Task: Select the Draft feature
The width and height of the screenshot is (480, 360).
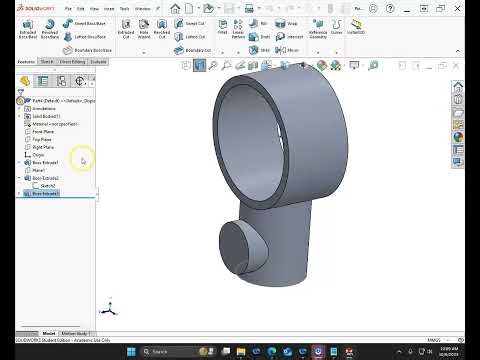Action: pyautogui.click(x=259, y=37)
